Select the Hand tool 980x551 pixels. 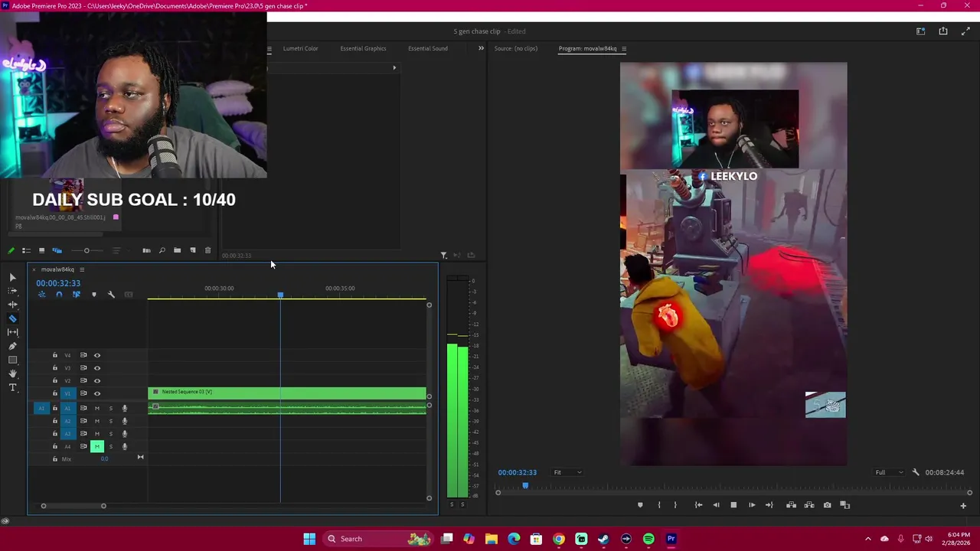(x=12, y=373)
